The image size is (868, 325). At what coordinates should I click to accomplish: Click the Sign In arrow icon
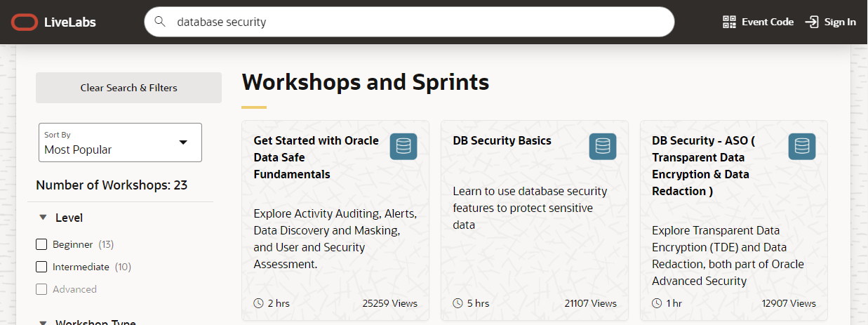pos(812,22)
